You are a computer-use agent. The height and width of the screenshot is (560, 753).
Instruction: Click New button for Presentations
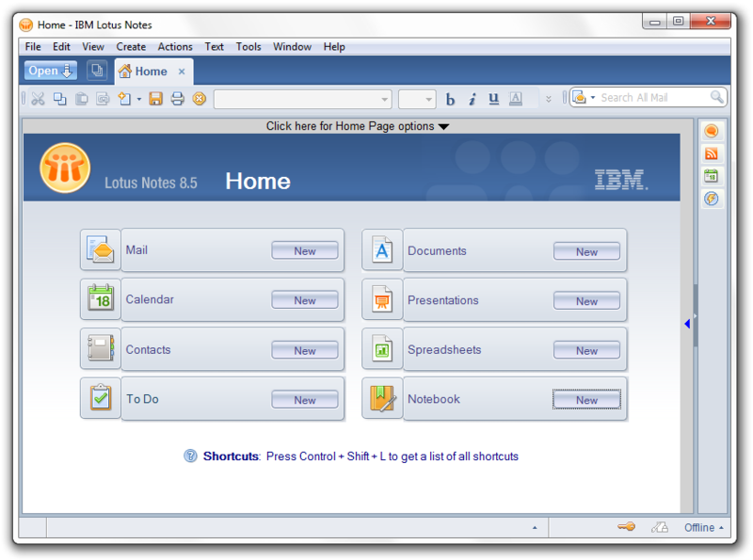tap(586, 301)
